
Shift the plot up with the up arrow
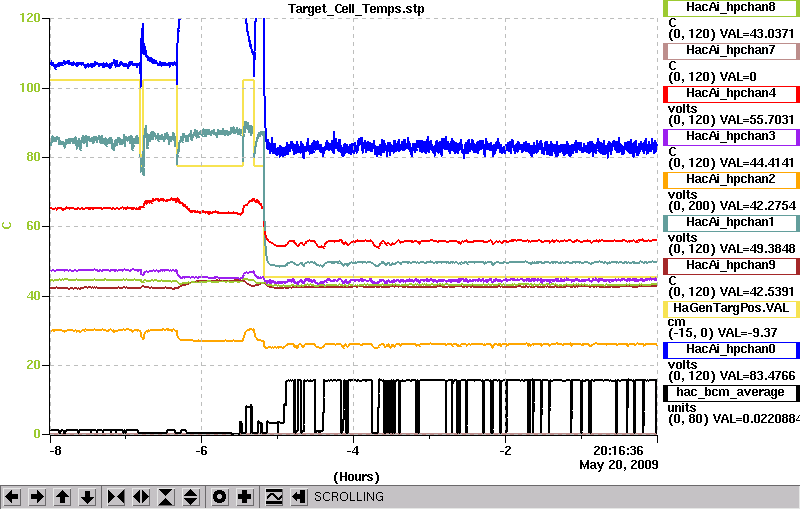click(63, 496)
